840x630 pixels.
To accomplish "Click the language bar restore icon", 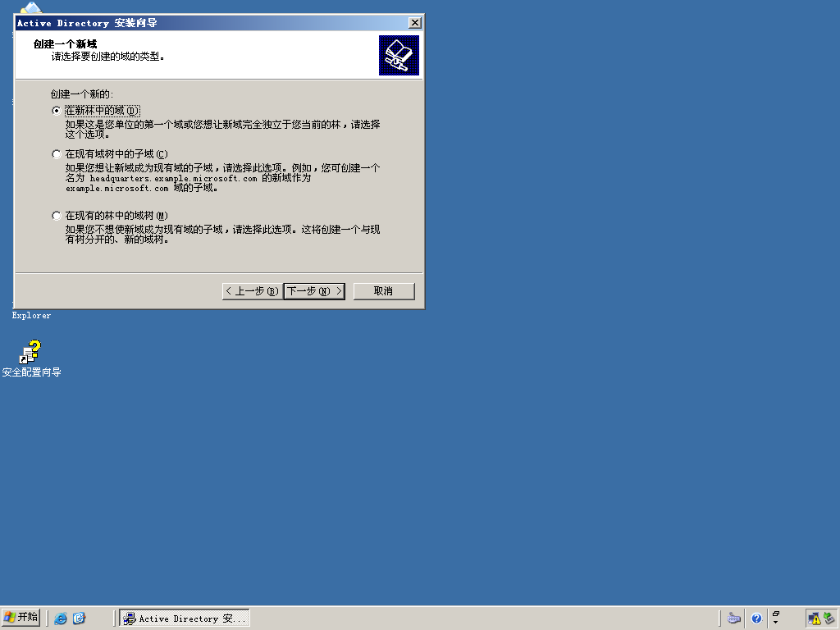I will click(x=776, y=614).
